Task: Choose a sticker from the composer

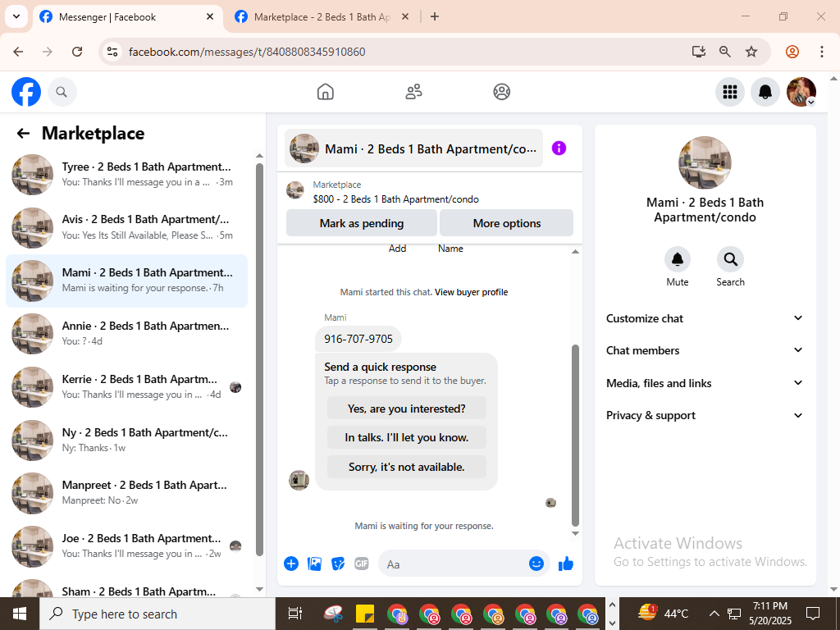Action: (x=338, y=564)
